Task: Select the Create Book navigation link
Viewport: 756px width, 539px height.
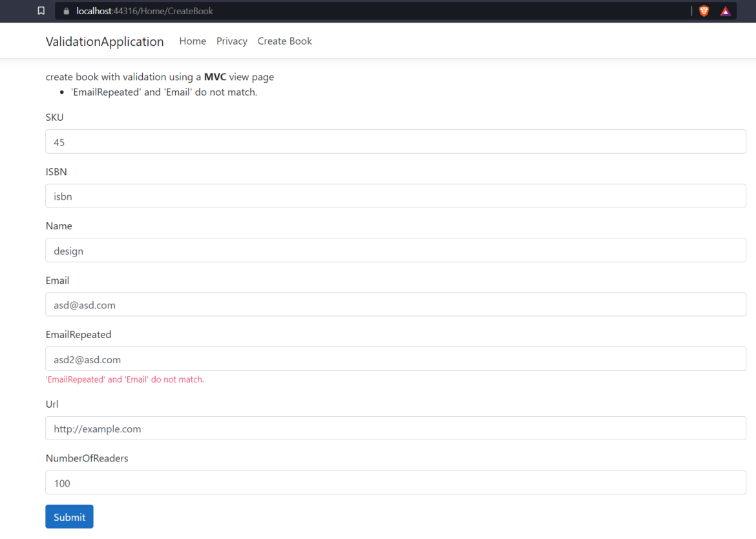Action: point(284,41)
